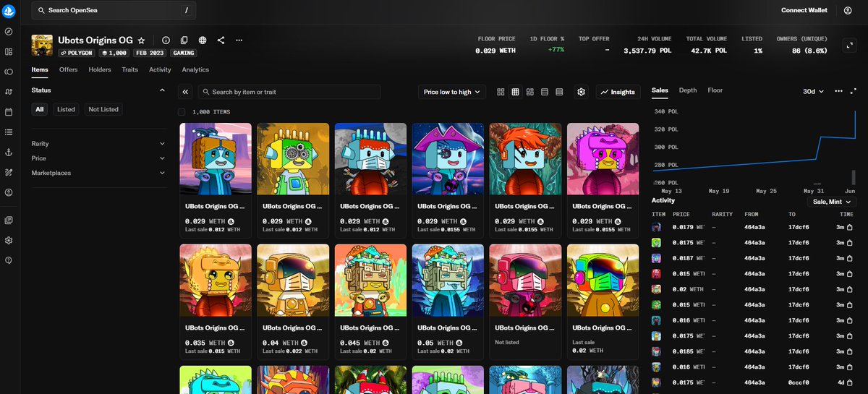Image resolution: width=868 pixels, height=394 pixels.
Task: Switch to the Analytics tab
Action: 195,69
